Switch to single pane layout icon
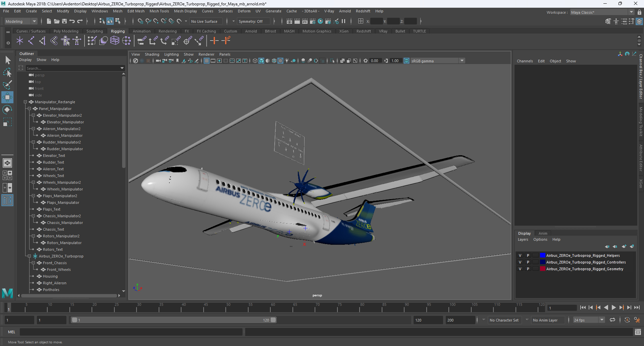This screenshot has width=644, height=346. coord(7,163)
